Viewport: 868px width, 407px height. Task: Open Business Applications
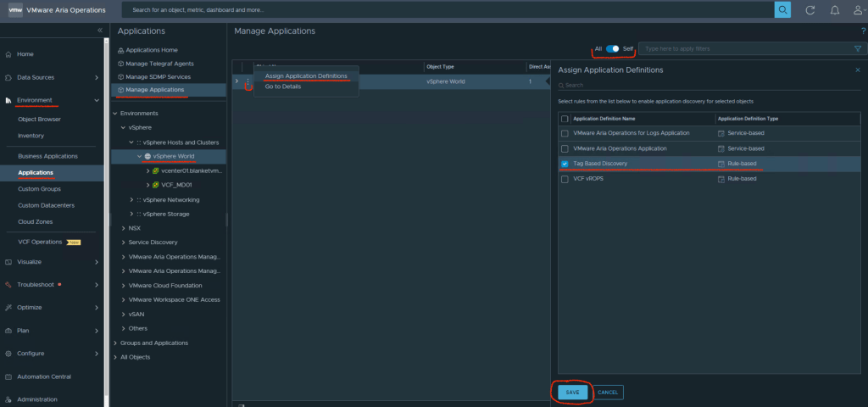click(x=47, y=157)
